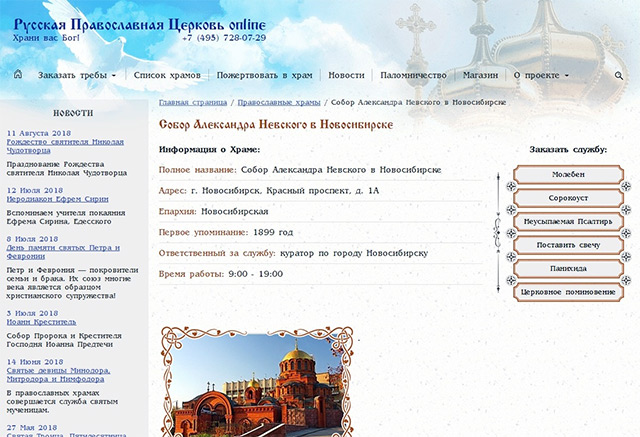Viewport: 640px width, 437px height.
Task: Click the home icon in navigation
Action: click(x=18, y=74)
